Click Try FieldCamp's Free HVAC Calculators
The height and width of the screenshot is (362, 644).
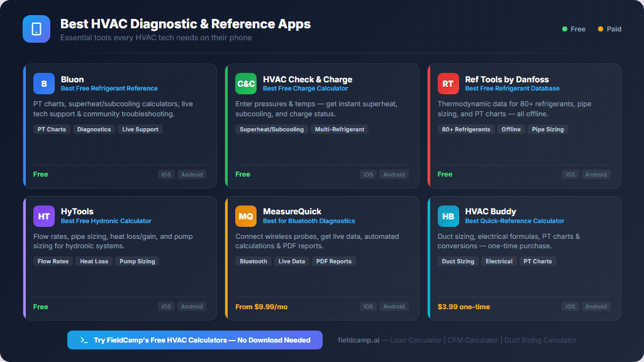tap(195, 339)
